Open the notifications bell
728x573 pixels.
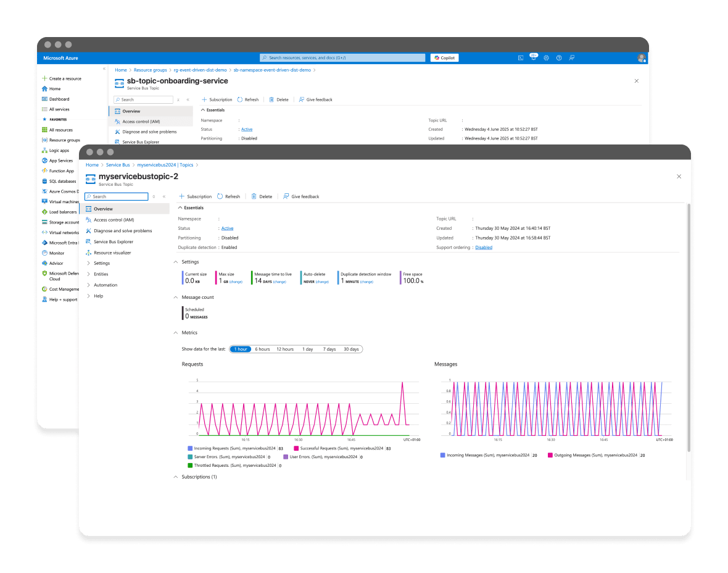point(533,57)
